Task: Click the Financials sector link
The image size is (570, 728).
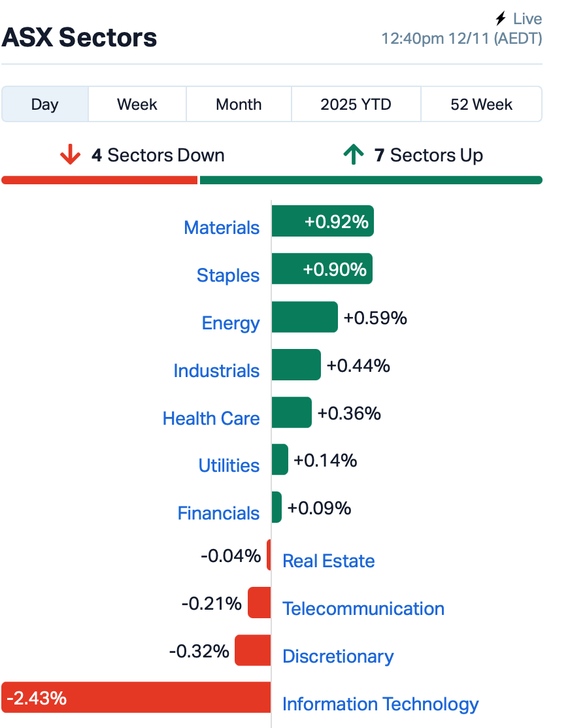Action: coord(218,513)
